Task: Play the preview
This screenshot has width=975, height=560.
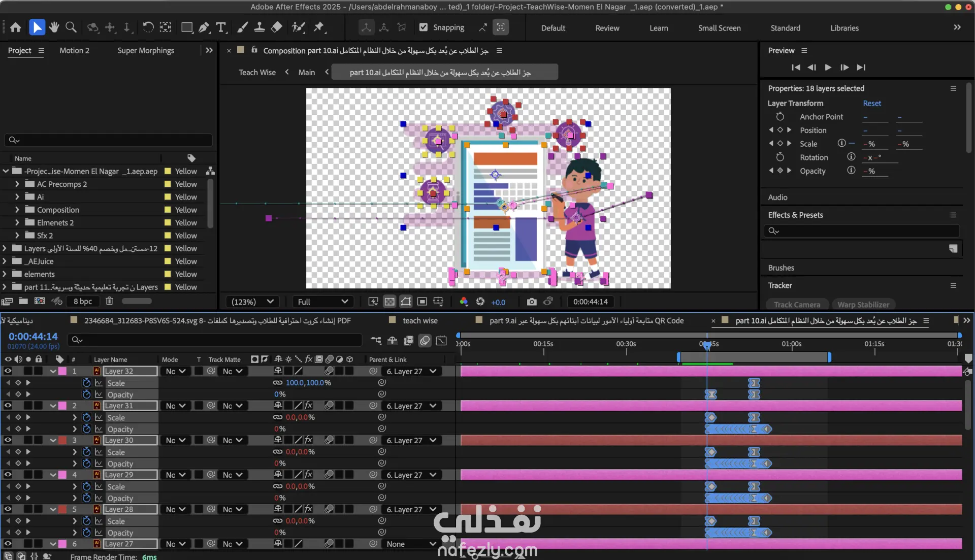Action: (828, 67)
